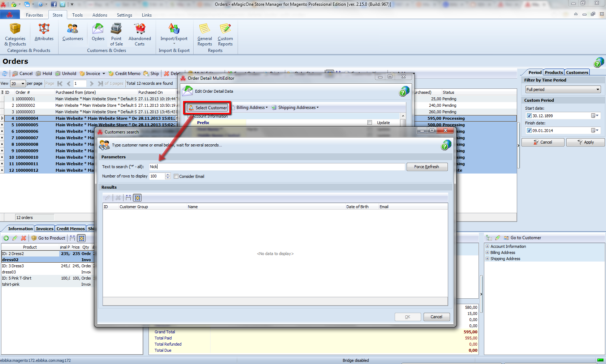Switch to the Products filter tab
Viewport: 606px width, 364px height.
point(554,73)
